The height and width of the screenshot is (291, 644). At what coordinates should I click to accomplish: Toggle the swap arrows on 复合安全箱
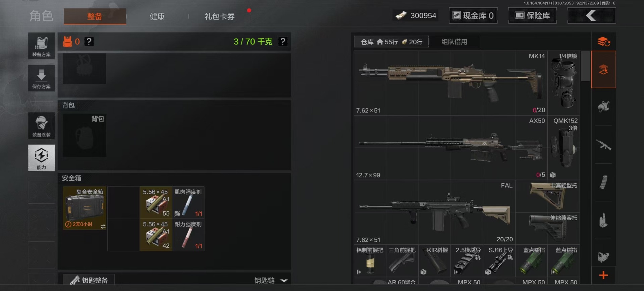pyautogui.click(x=103, y=226)
